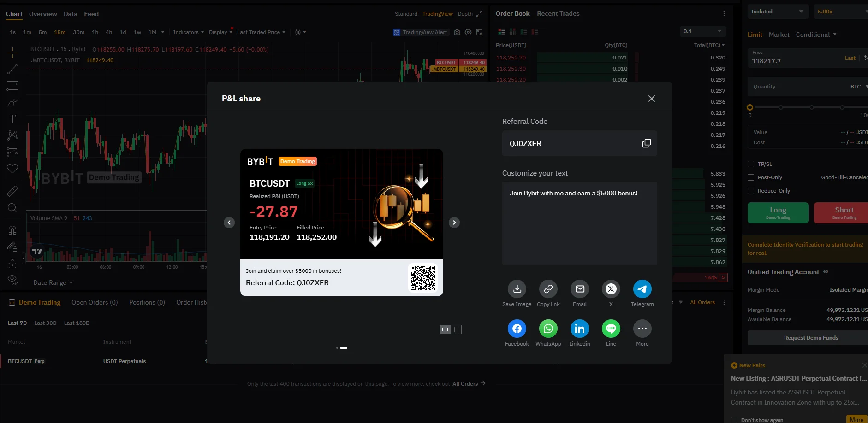Open the Indicators dropdown

coord(189,32)
